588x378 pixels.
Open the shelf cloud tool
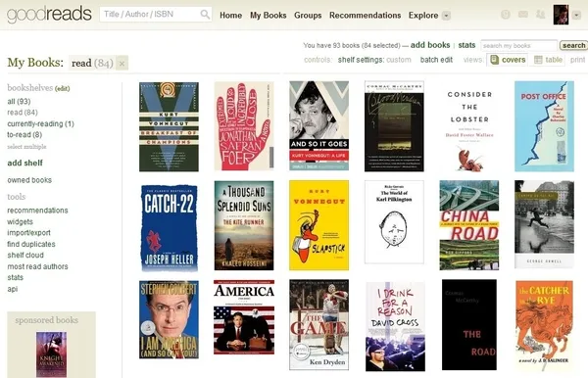pyautogui.click(x=25, y=256)
